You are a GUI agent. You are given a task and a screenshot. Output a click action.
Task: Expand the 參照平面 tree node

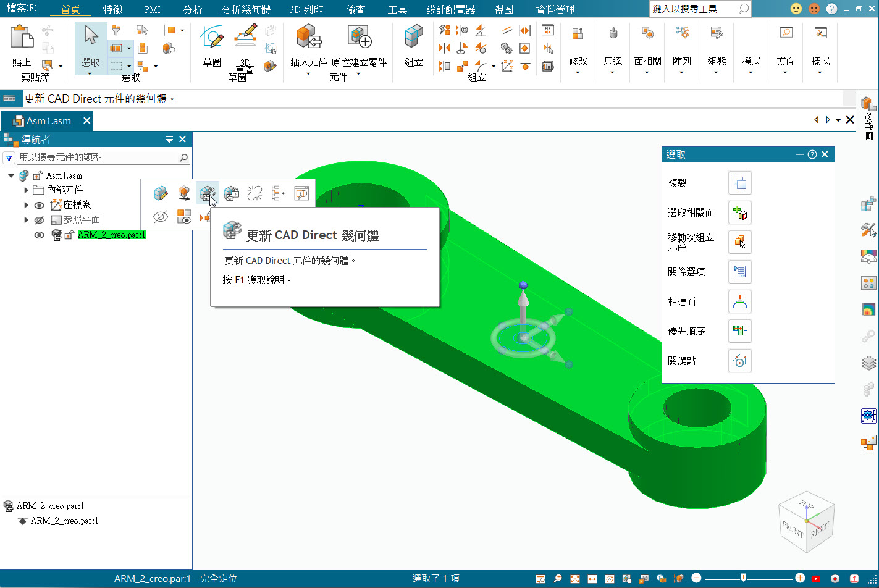tap(26, 220)
